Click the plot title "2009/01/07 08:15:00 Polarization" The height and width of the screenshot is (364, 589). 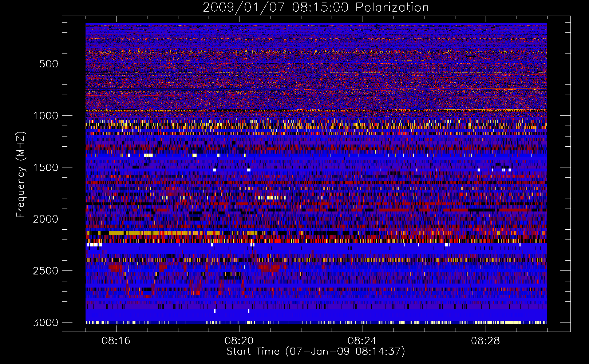[x=316, y=8]
